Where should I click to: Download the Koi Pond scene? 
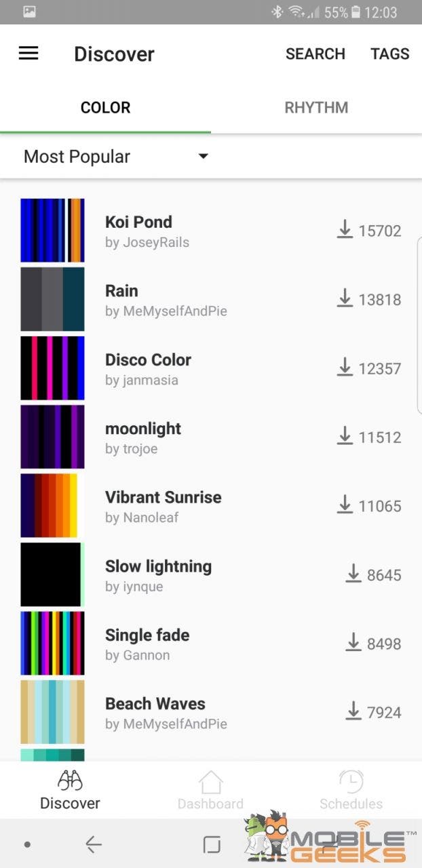(x=345, y=231)
